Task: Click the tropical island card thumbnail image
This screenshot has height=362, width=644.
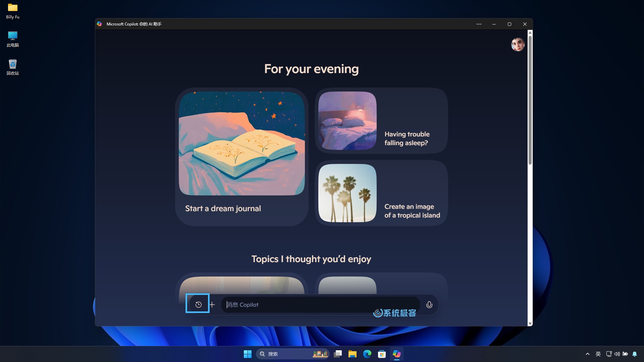Action: click(347, 193)
